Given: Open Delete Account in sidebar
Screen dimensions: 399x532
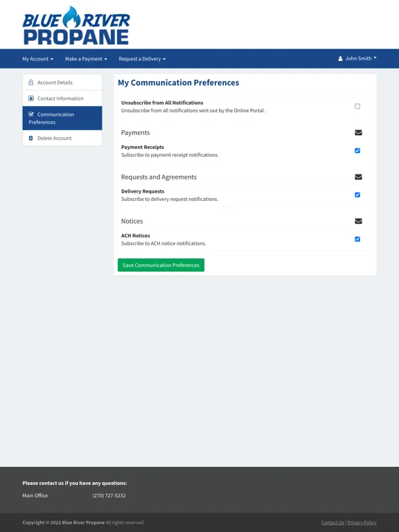Looking at the screenshot, I should coord(62,138).
